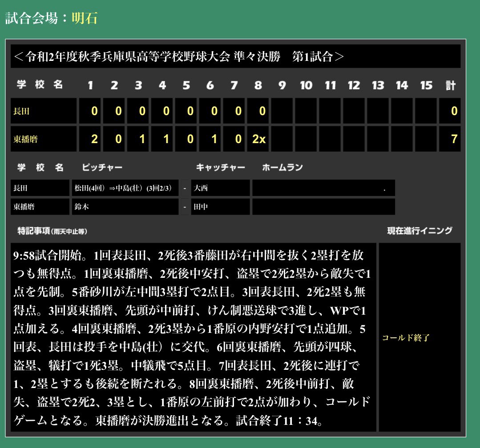Click 東播磨 empty 9th inning cell
The height and width of the screenshot is (448, 480).
tap(282, 139)
